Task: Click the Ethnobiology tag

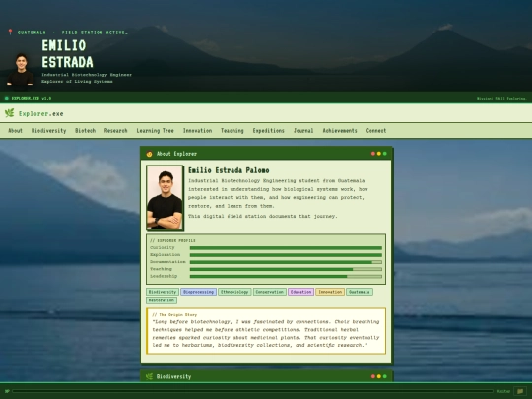Action: tap(234, 292)
